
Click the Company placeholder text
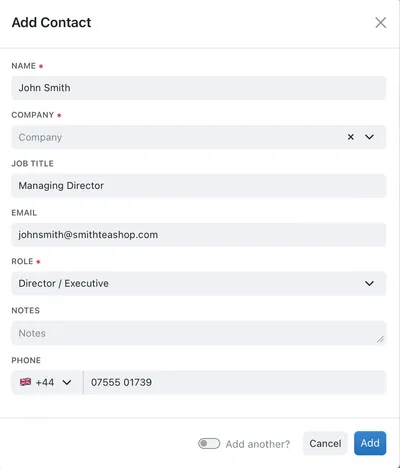coord(40,137)
